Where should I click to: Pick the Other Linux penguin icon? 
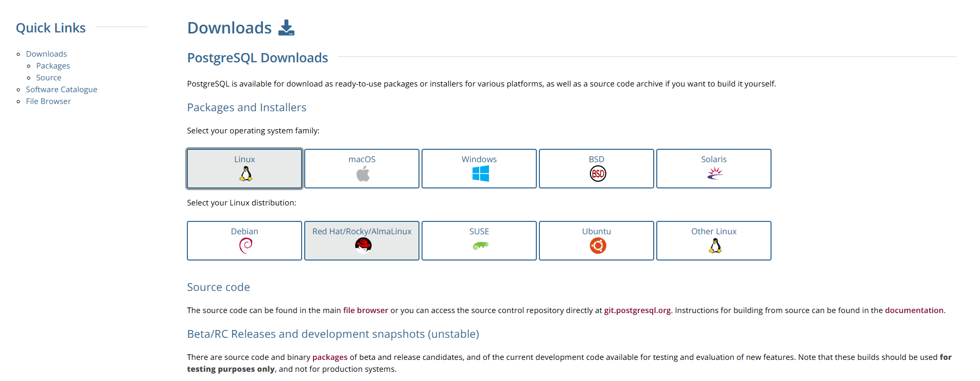click(715, 246)
